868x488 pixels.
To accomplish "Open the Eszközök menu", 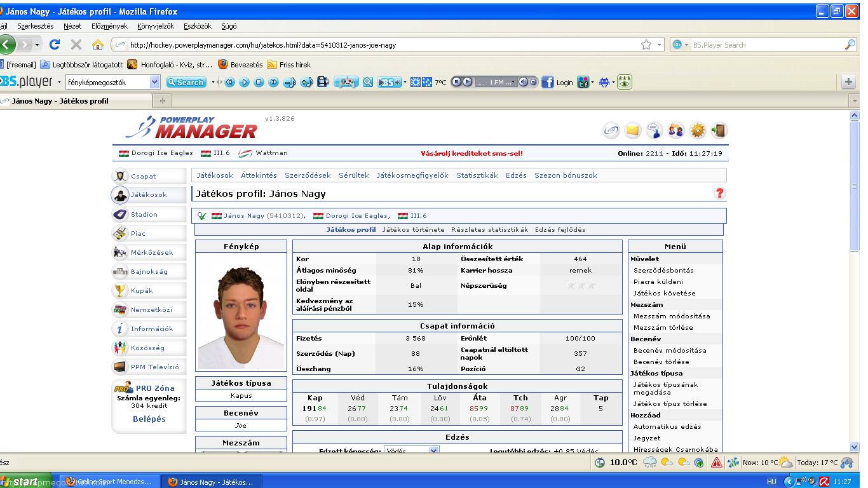I will (198, 26).
